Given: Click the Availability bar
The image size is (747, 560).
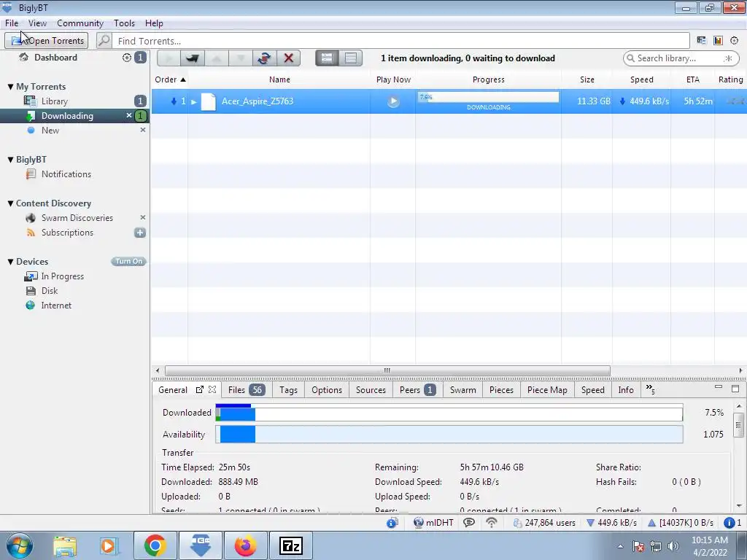Looking at the screenshot, I should [x=449, y=435].
